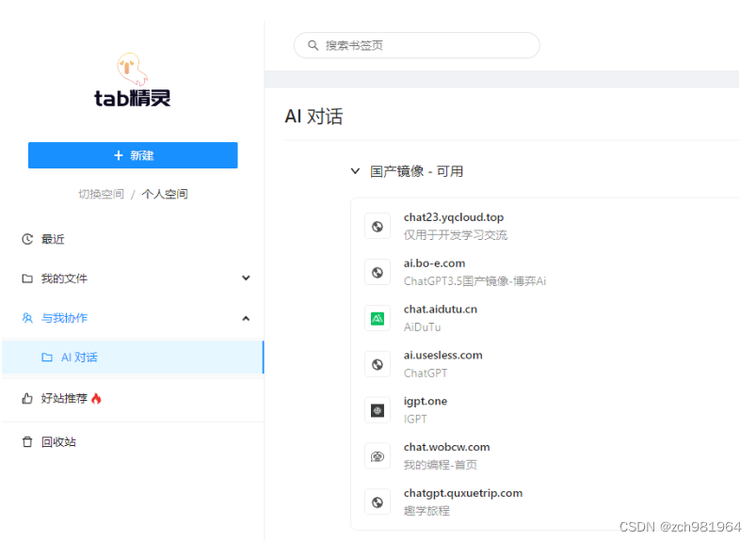
Task: Click the IGPT description text
Action: pyautogui.click(x=415, y=419)
